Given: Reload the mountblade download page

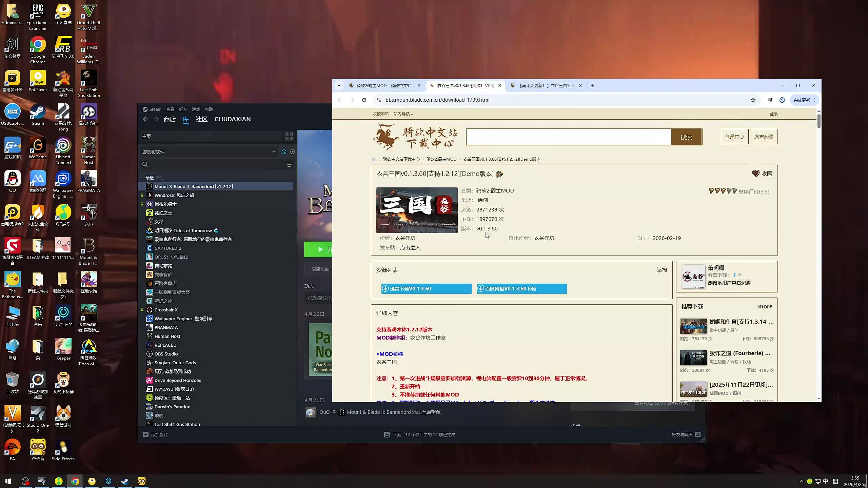Looking at the screenshot, I should pos(364,100).
